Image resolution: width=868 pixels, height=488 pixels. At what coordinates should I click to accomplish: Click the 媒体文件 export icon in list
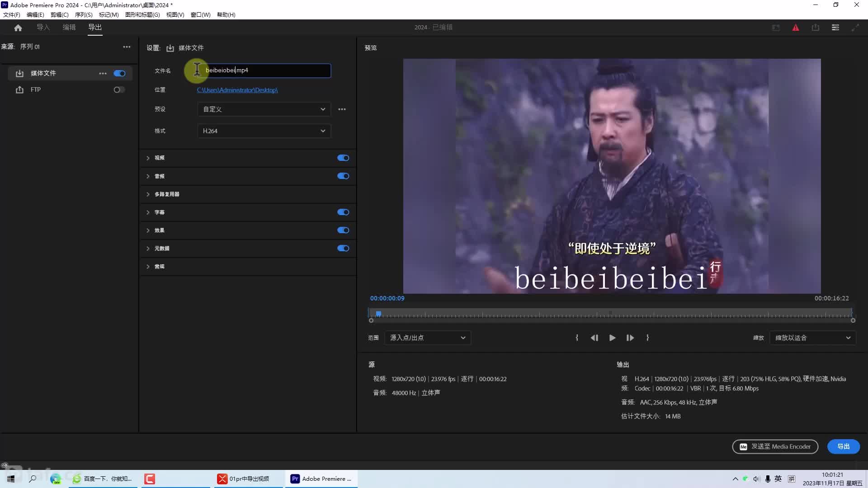point(19,73)
